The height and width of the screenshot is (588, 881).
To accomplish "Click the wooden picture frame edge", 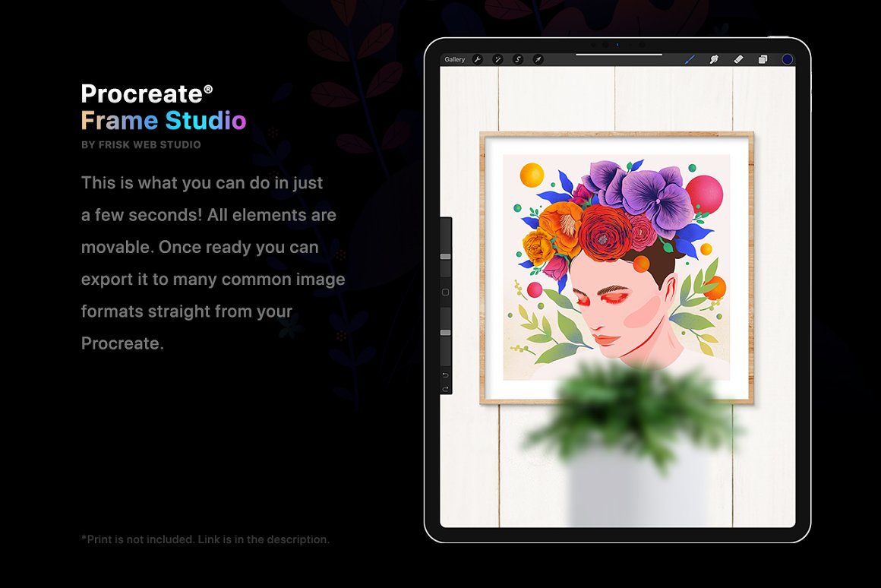I will click(x=483, y=266).
